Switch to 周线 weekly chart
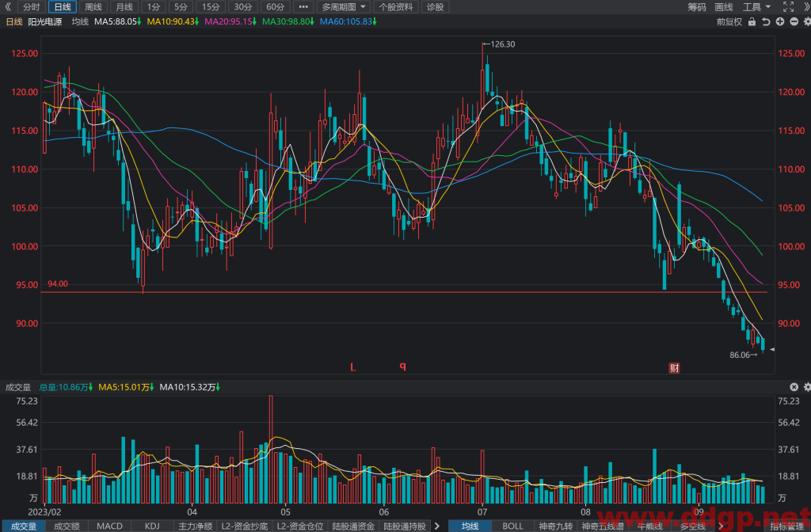The image size is (811, 532). (93, 6)
